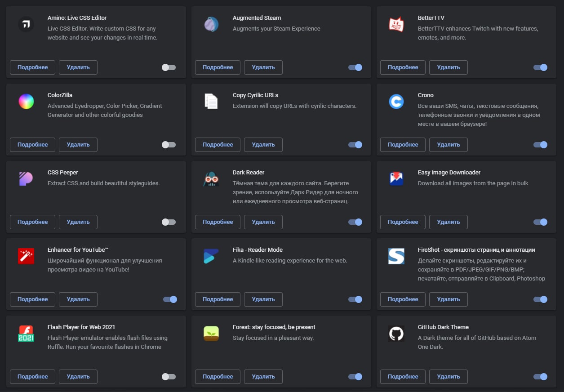Screen dimensions: 564x392
Task: Open Подробнее for Flash Player for Web 2021
Action: click(32, 377)
